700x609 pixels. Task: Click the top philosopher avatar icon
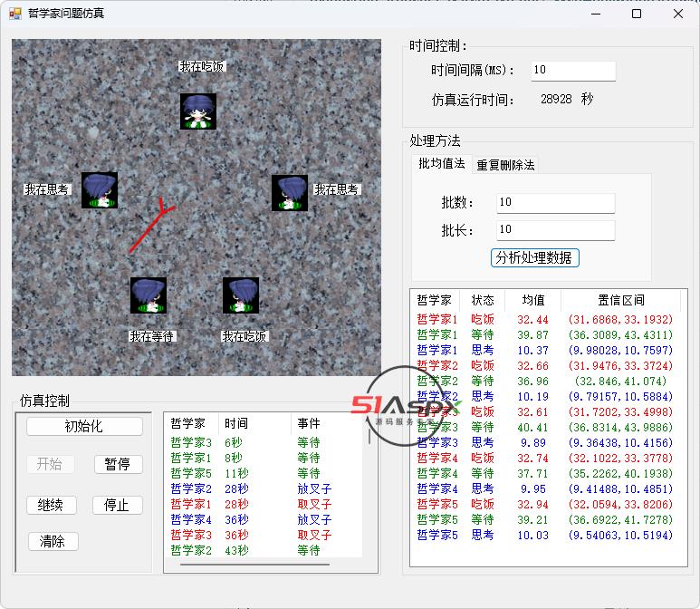click(x=197, y=111)
